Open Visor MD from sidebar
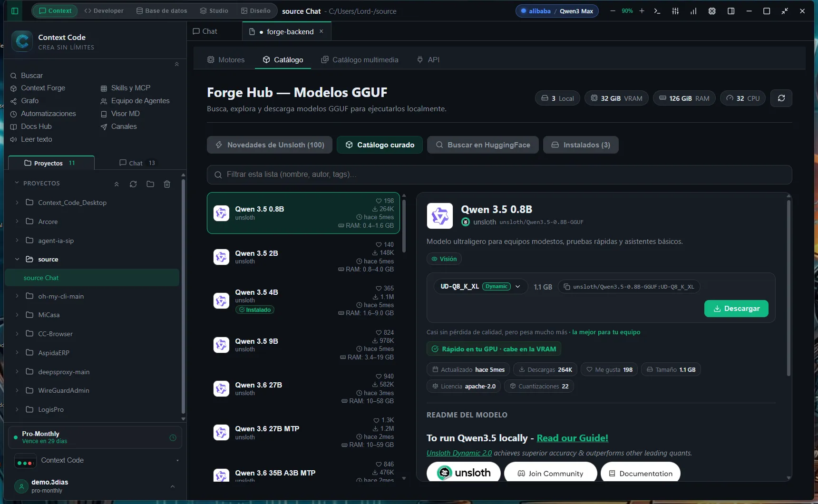 [120, 114]
